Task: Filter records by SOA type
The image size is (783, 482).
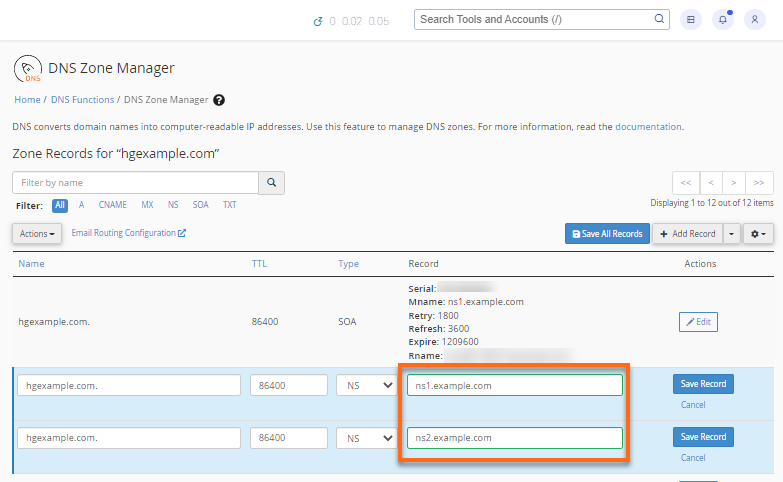Action: pos(201,205)
